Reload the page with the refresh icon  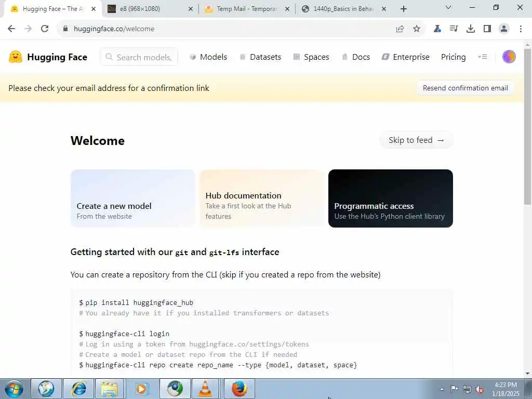pos(45,29)
